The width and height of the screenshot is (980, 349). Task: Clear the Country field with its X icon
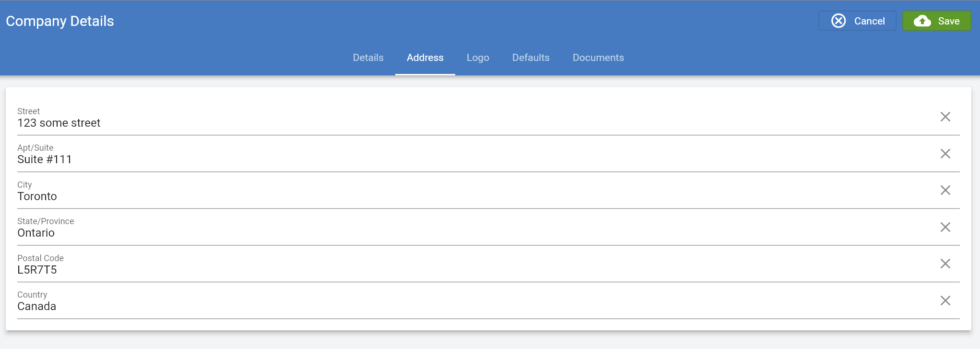click(945, 301)
